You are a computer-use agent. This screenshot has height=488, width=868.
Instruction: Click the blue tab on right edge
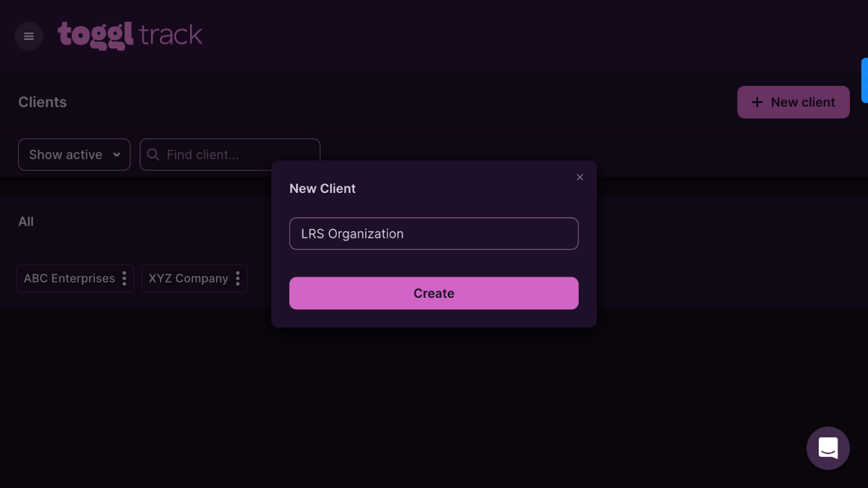click(x=864, y=80)
